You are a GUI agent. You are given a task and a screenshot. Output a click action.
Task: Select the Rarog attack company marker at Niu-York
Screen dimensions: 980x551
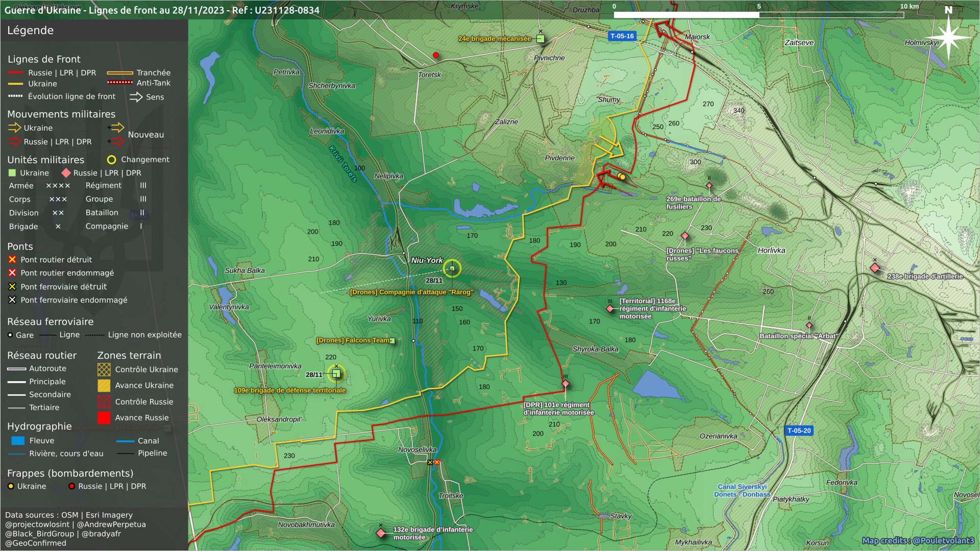[452, 268]
